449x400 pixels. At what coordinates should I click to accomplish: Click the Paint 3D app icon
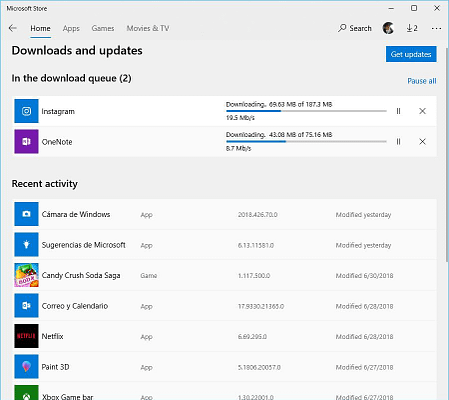[x=26, y=367]
